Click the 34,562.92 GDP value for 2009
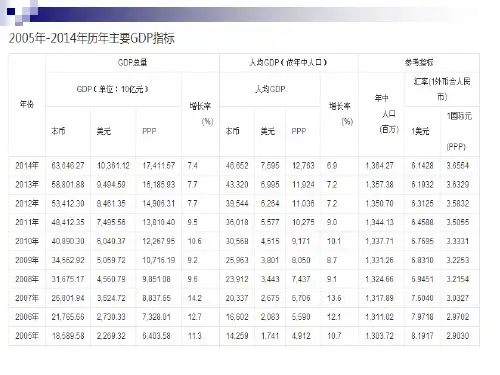The image size is (500, 375). click(x=68, y=260)
